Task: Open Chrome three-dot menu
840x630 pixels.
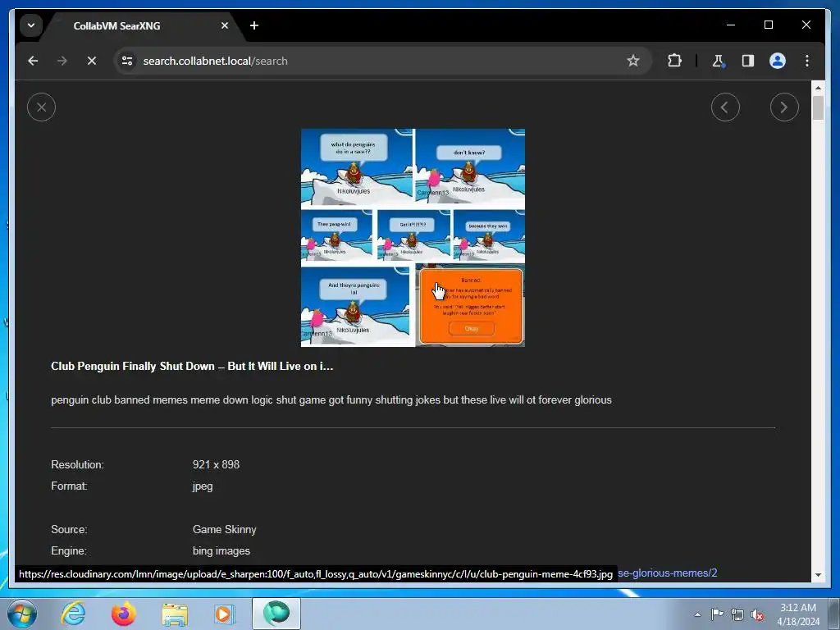Action: point(807,61)
